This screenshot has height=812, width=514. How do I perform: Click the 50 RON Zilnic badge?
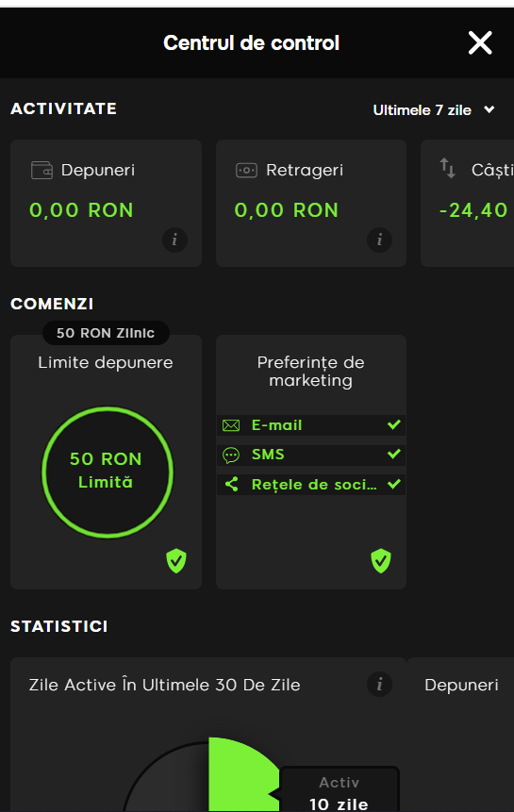pyautogui.click(x=106, y=333)
